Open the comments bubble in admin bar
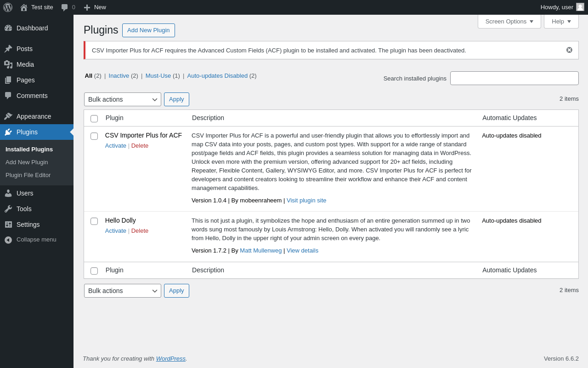This screenshot has width=588, height=368. point(65,7)
